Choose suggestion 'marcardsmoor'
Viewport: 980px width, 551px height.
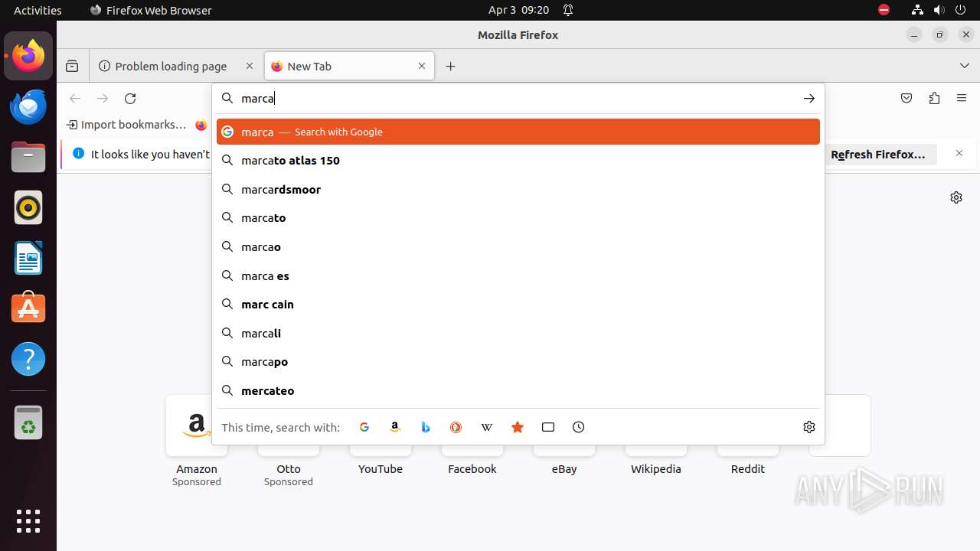coord(518,190)
